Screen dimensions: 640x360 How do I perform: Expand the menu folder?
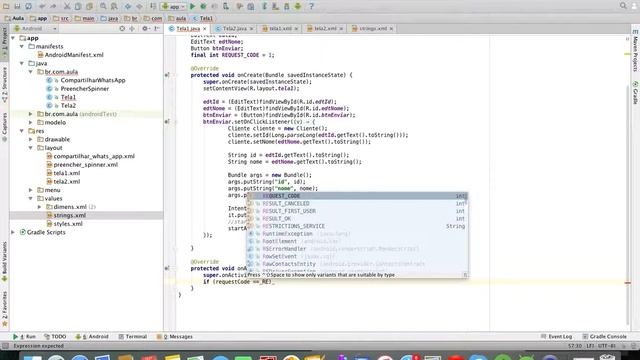(31, 190)
